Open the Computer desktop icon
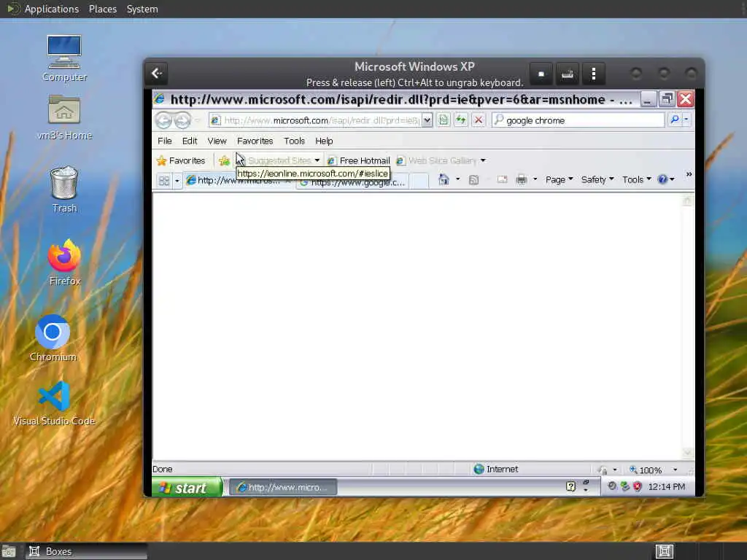The width and height of the screenshot is (747, 560). pos(64,58)
